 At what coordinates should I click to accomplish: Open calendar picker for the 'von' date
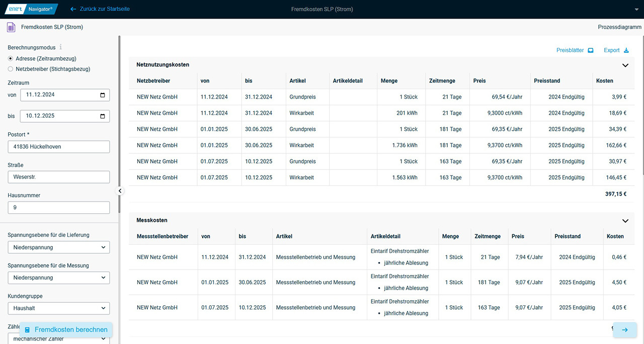103,95
